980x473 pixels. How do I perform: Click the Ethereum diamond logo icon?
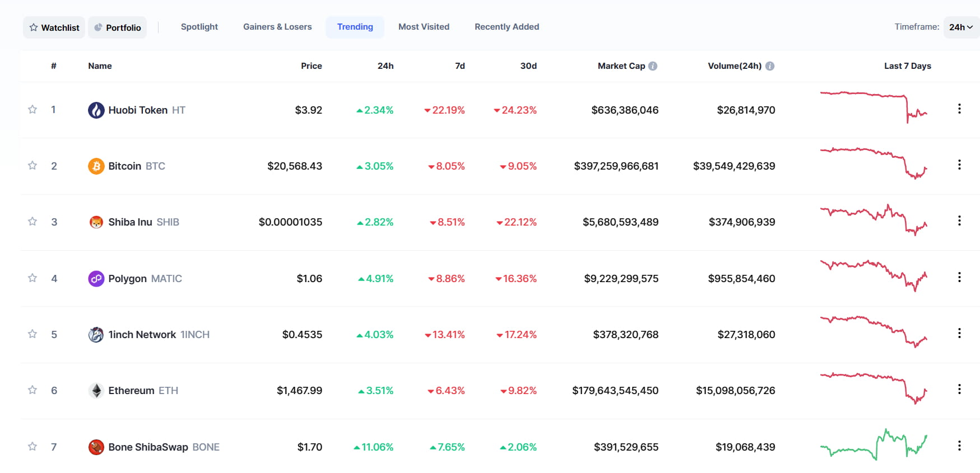point(96,390)
